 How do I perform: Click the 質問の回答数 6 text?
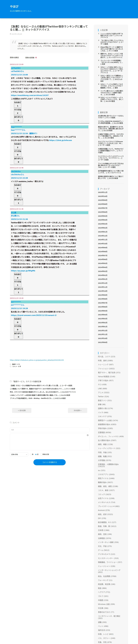31,58
